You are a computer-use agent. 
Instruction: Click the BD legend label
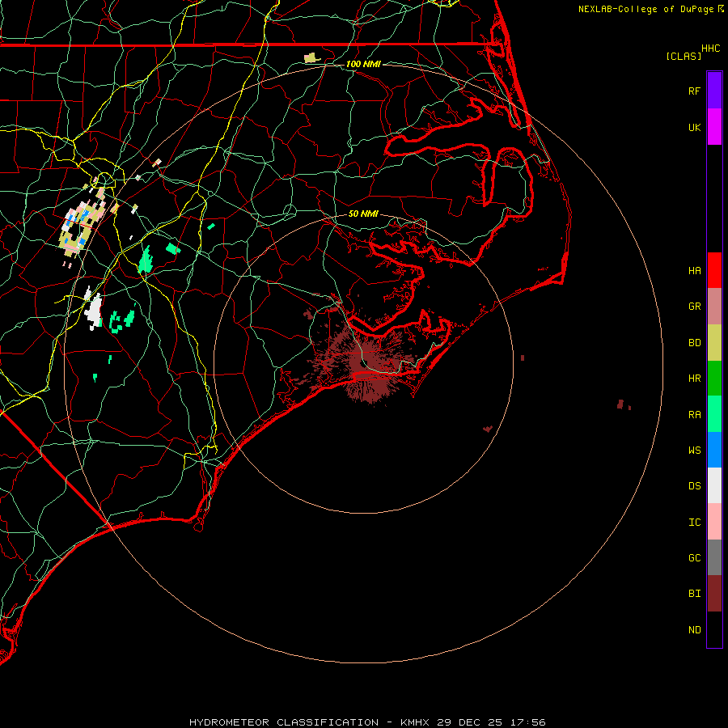point(694,343)
